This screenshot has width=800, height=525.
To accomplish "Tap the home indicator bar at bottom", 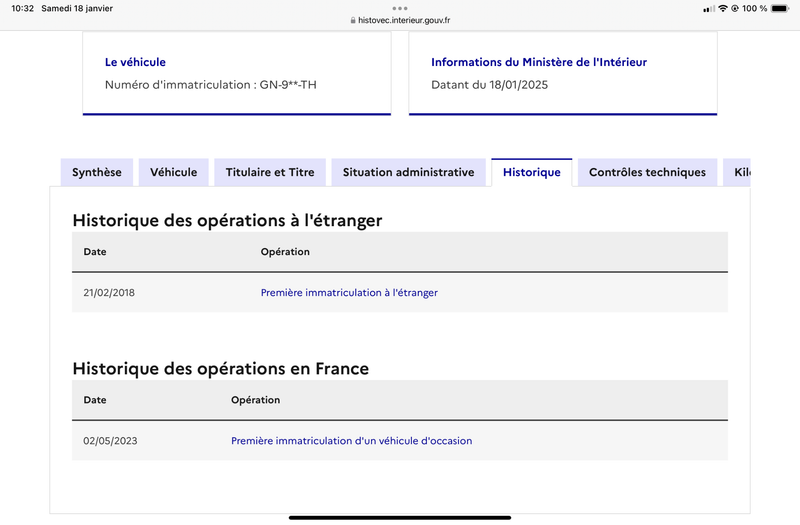I will 400,518.
